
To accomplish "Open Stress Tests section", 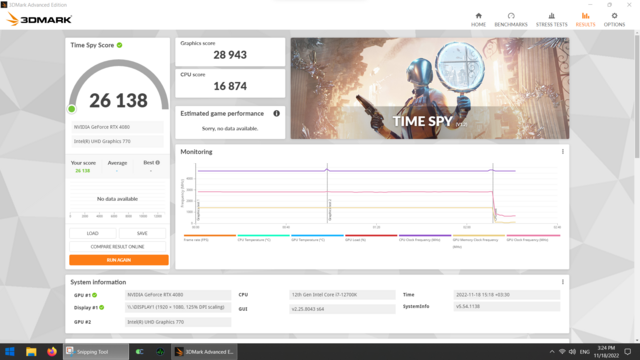I will [551, 19].
